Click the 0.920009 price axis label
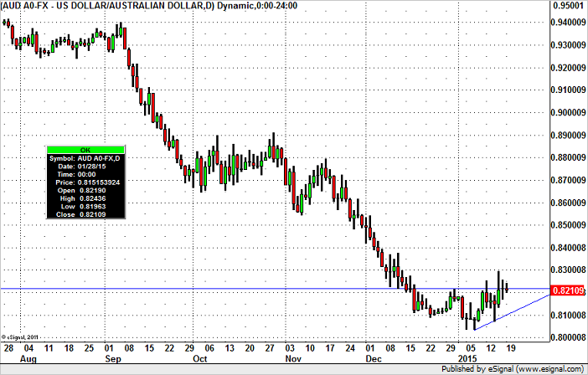 click(568, 68)
